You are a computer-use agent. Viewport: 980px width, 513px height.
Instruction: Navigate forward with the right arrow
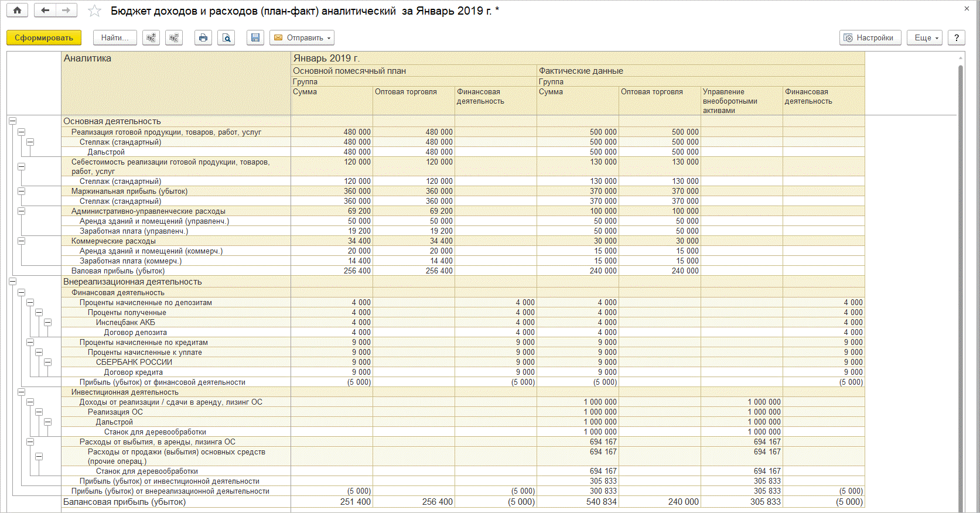(66, 10)
